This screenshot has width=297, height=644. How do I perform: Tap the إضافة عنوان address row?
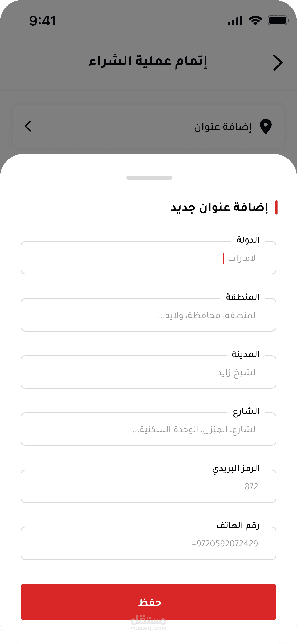pyautogui.click(x=148, y=126)
